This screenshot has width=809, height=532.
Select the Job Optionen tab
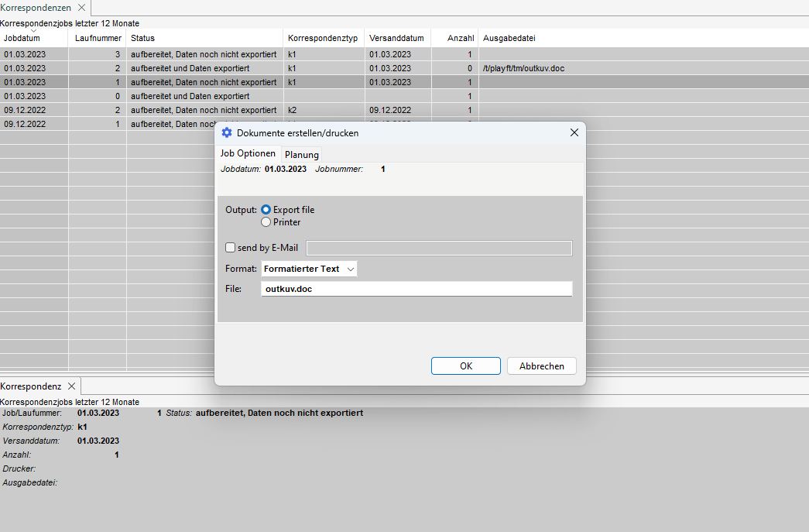tap(248, 153)
